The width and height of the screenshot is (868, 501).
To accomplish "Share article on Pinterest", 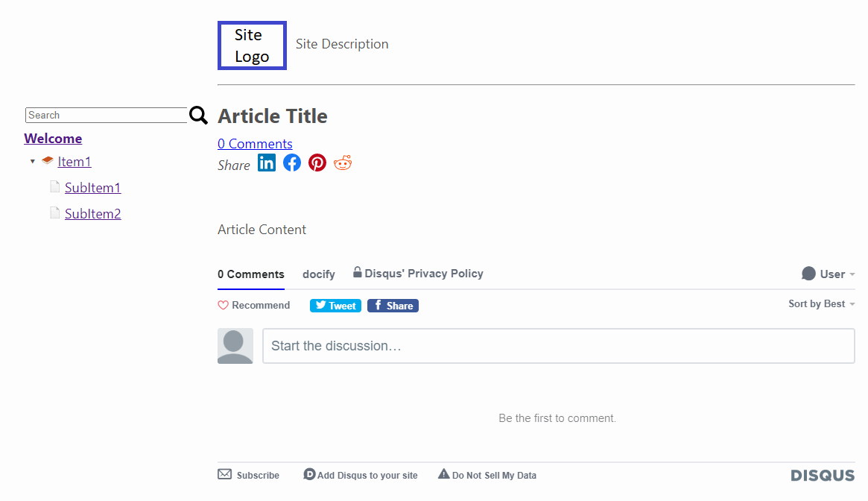I will pyautogui.click(x=317, y=163).
